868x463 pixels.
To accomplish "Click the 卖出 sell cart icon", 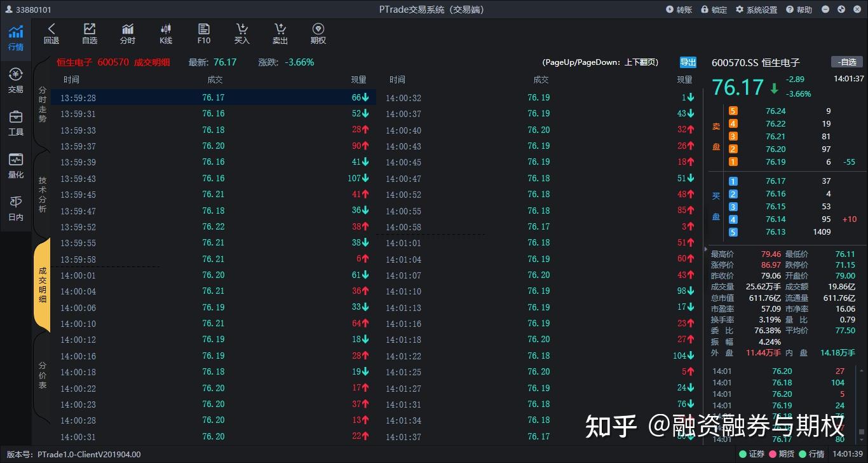I will pyautogui.click(x=280, y=34).
